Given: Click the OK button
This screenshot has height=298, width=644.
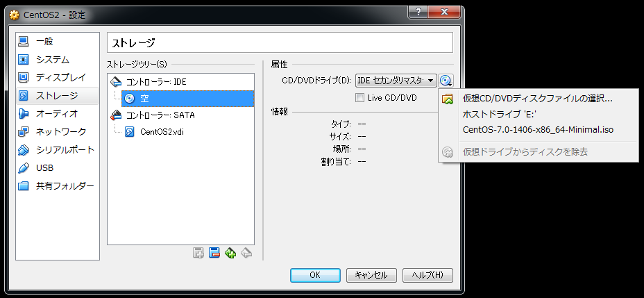Looking at the screenshot, I should (x=315, y=275).
